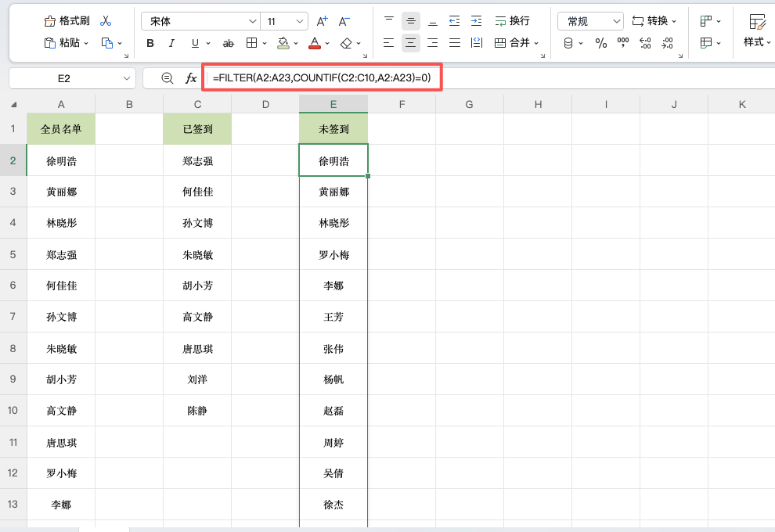The width and height of the screenshot is (775, 532).
Task: Click the increase decimal places icon
Action: [x=645, y=44]
